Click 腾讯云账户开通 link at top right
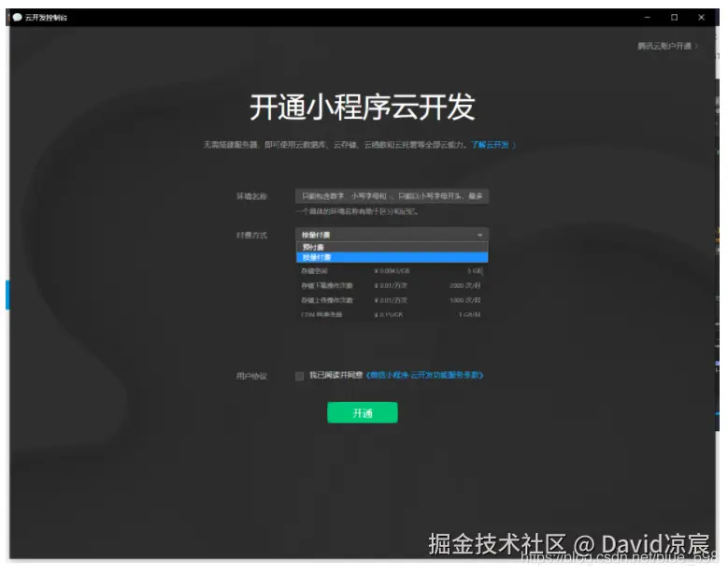The width and height of the screenshot is (728, 575). 667,46
